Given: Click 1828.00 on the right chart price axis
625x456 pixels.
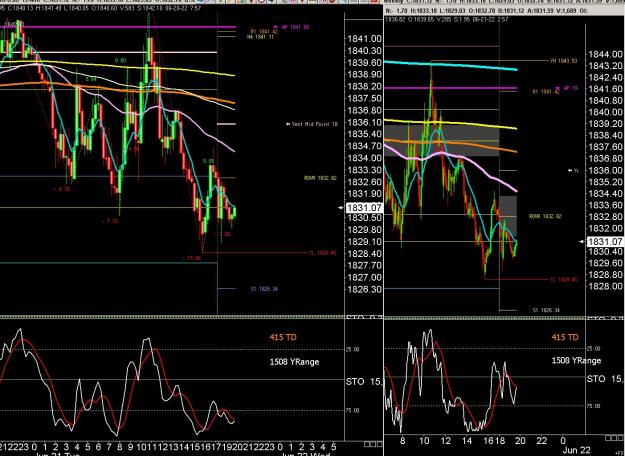Looking at the screenshot, I should (x=605, y=287).
